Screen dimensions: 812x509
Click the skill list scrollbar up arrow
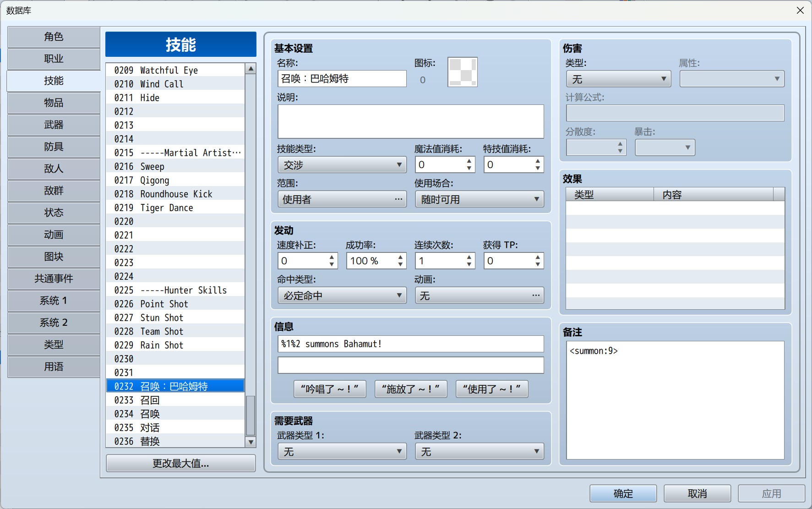point(251,69)
